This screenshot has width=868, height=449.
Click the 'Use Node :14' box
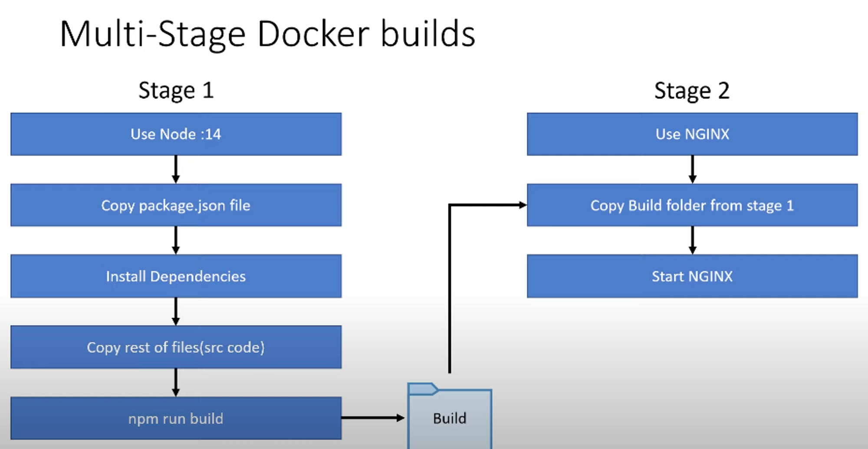[176, 134]
